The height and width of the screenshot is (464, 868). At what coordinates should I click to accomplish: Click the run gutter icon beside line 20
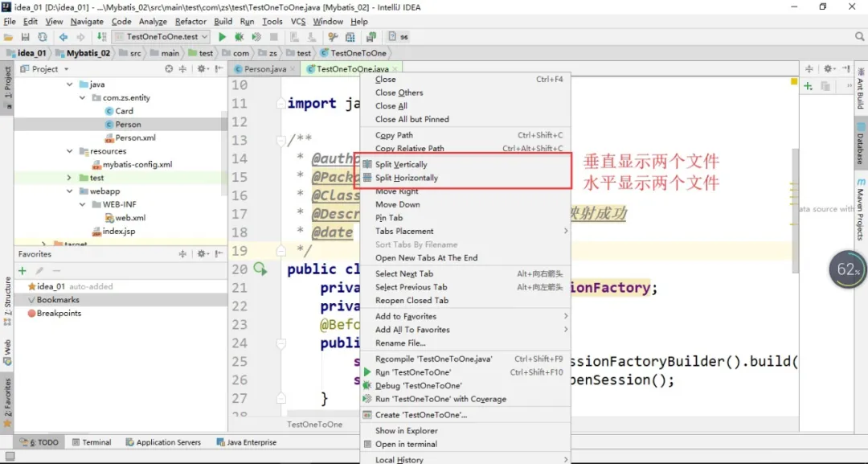click(260, 269)
